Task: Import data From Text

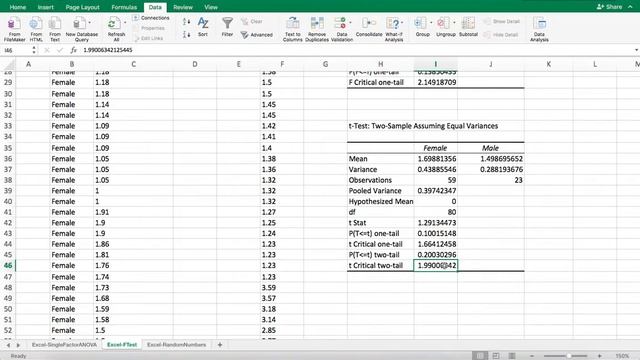Action: (55, 29)
